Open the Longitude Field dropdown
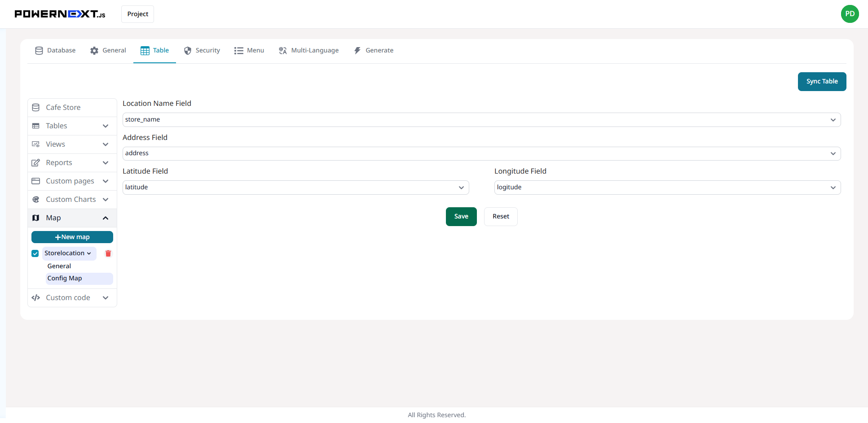 point(667,188)
